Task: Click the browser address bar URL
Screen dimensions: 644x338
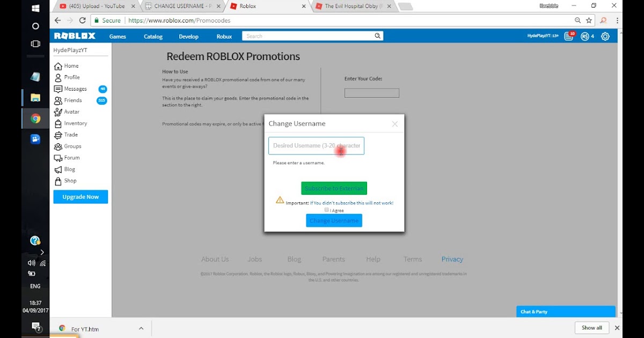Action: [179, 20]
